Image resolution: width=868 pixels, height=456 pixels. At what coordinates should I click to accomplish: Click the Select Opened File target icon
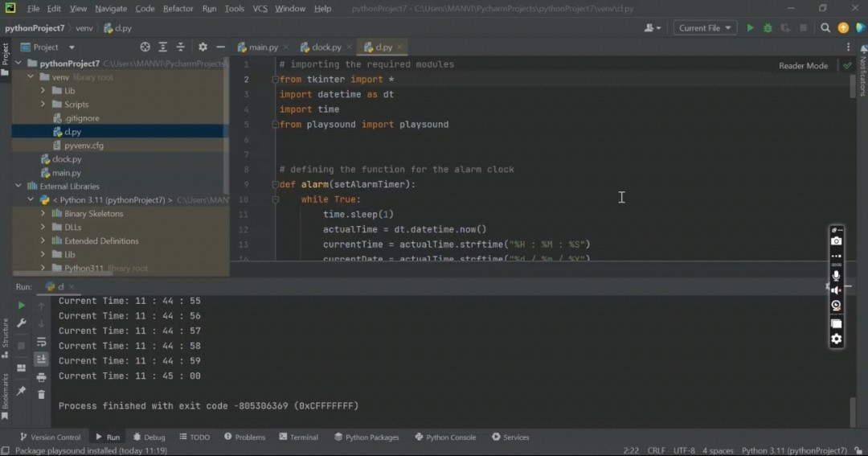[x=145, y=47]
